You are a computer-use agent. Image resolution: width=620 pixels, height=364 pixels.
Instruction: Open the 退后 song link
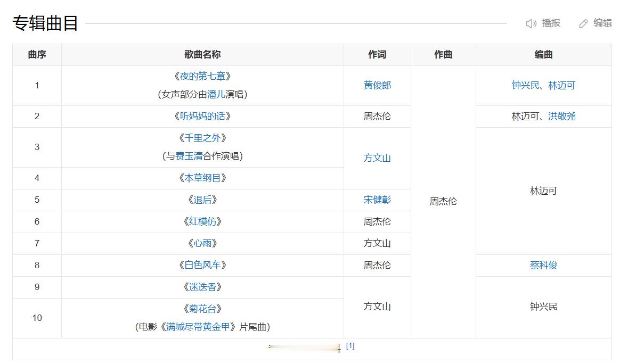[202, 200]
